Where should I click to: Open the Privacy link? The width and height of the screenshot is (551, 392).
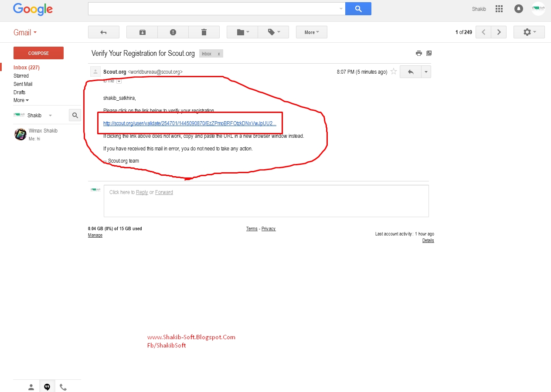coord(269,229)
